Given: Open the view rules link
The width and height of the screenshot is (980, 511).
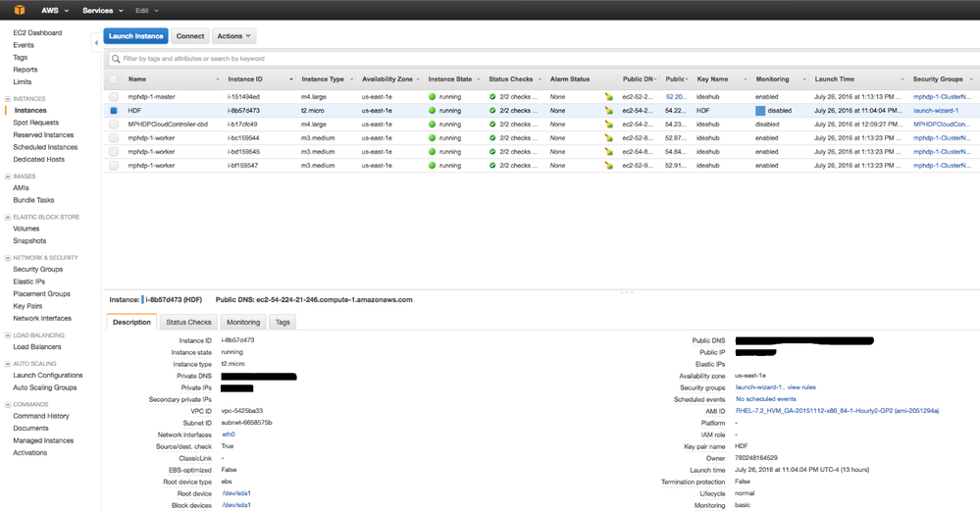Looking at the screenshot, I should [801, 387].
